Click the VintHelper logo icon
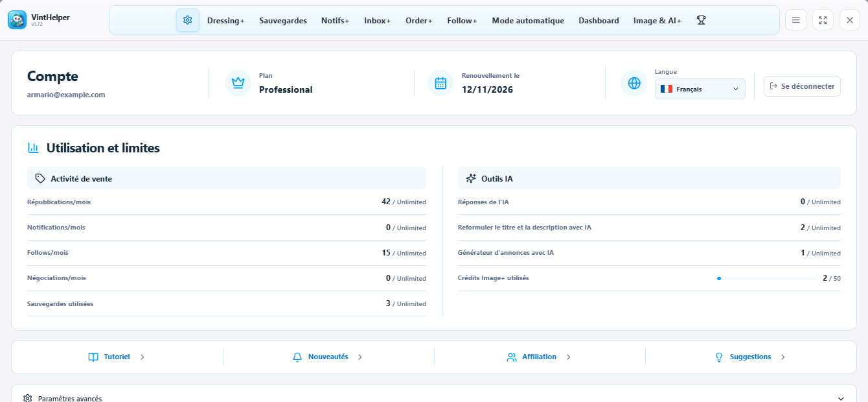The image size is (868, 402). click(x=17, y=20)
